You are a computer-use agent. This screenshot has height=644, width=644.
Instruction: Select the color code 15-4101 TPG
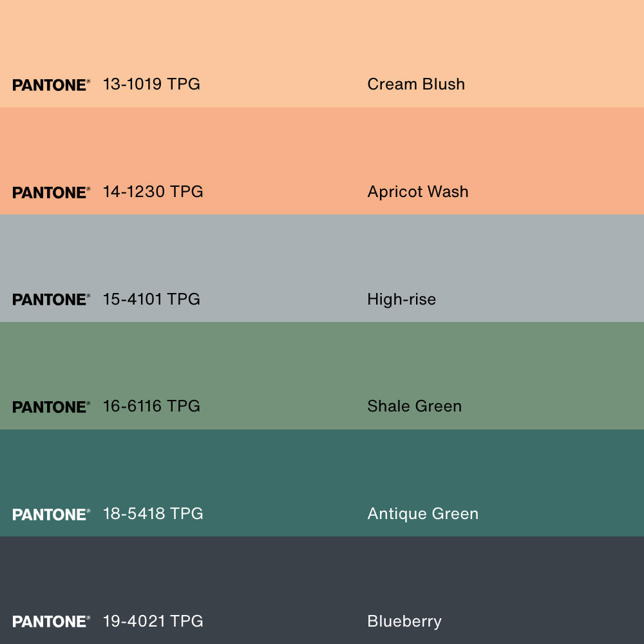pos(151,299)
